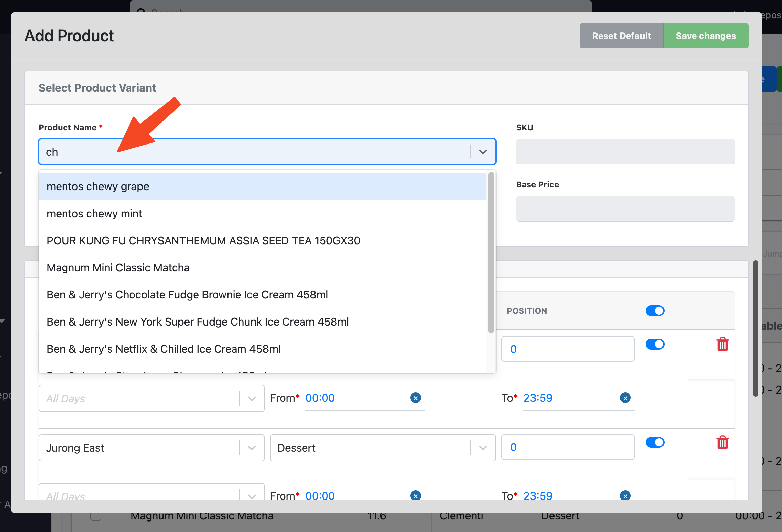782x532 pixels.
Task: Click the modal's vertical scrollbar
Action: [x=755, y=328]
